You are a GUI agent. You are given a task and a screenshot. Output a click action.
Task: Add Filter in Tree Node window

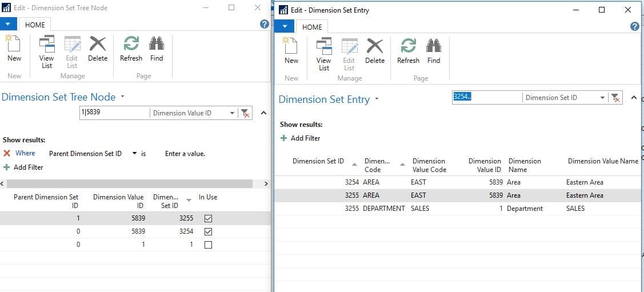[x=23, y=167]
